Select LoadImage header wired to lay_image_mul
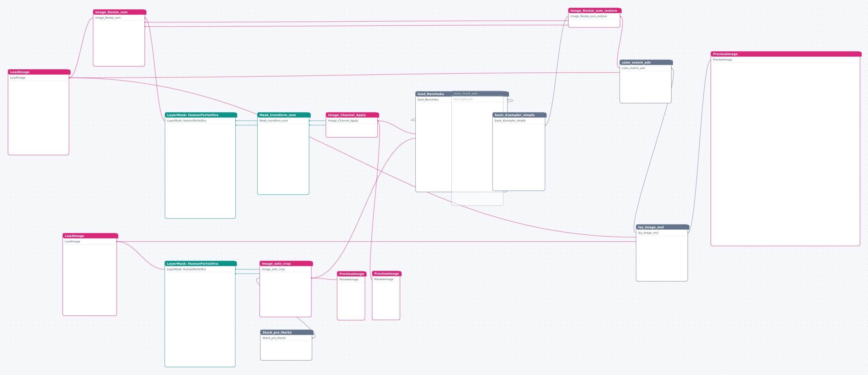Screen dimensions: 868x375 point(90,236)
